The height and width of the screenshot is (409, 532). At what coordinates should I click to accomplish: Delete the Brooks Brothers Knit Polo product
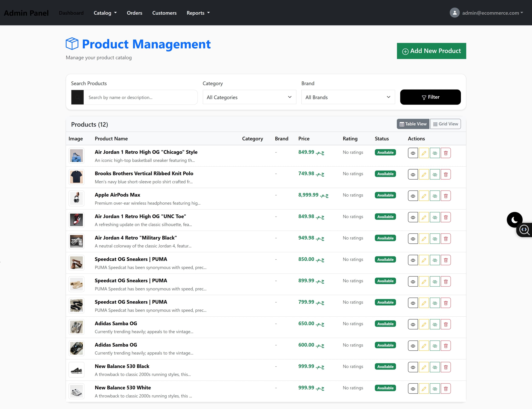click(x=446, y=174)
